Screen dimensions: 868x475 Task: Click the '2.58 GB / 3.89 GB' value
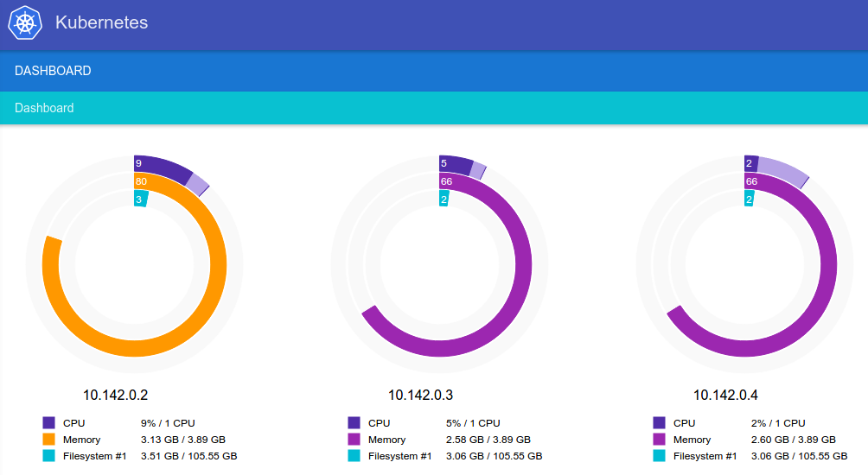tap(488, 440)
